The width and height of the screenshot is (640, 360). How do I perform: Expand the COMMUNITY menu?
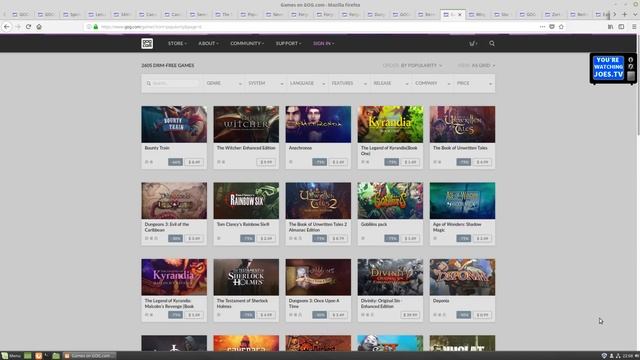pyautogui.click(x=247, y=43)
